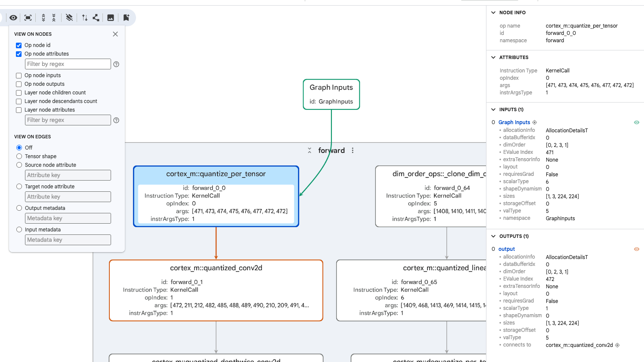Select Input metadata radio
Image resolution: width=644 pixels, height=362 pixels.
19,229
